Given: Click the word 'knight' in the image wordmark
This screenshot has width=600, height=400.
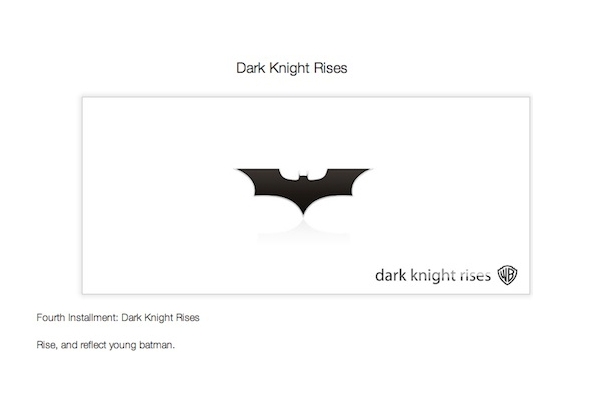Looking at the screenshot, I should click(432, 276).
